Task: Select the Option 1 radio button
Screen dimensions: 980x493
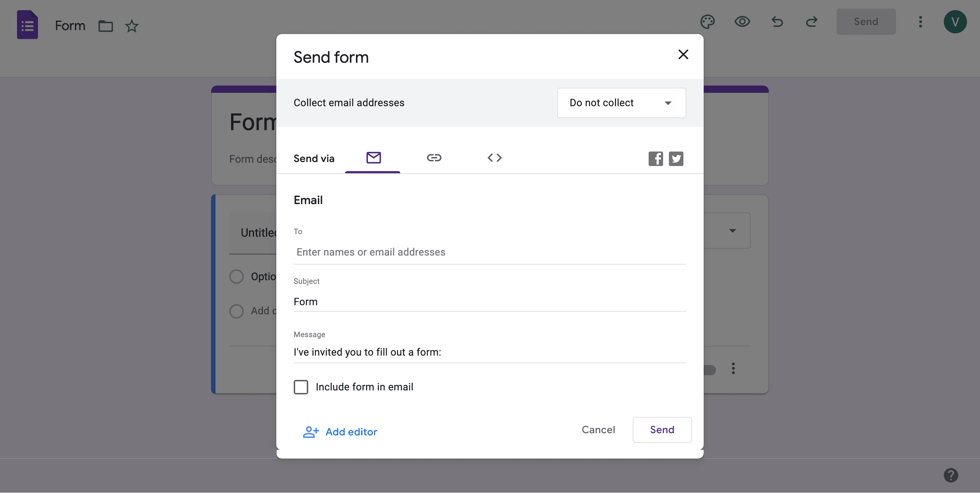Action: (236, 277)
